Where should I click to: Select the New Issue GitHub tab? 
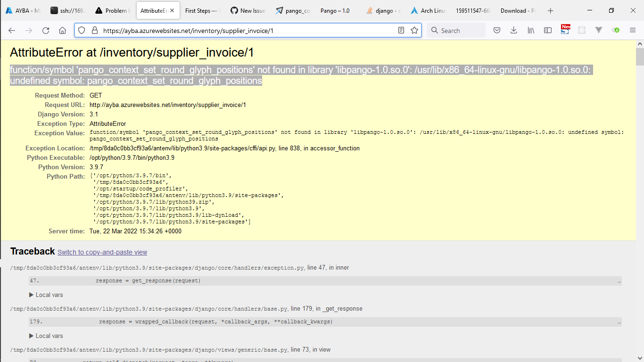pos(248,9)
